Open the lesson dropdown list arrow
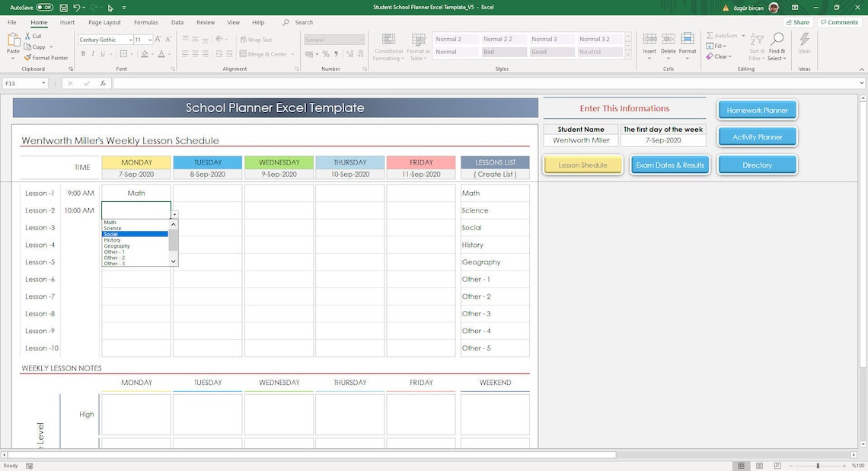The image size is (868, 471). [174, 216]
